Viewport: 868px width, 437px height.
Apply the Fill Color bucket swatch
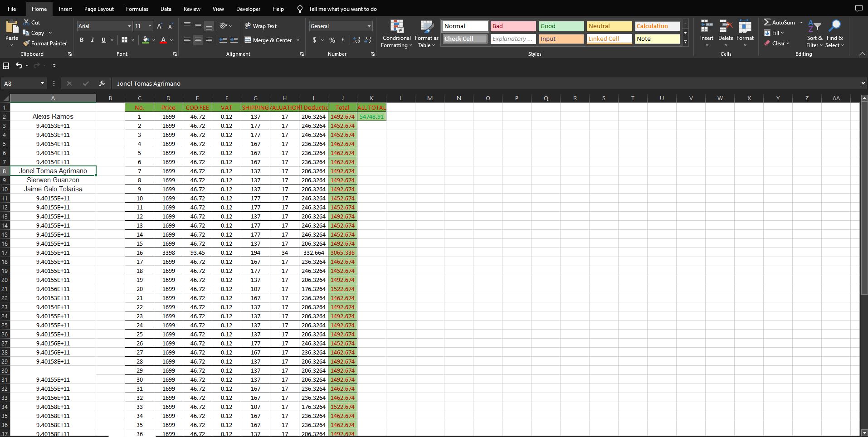(x=146, y=40)
